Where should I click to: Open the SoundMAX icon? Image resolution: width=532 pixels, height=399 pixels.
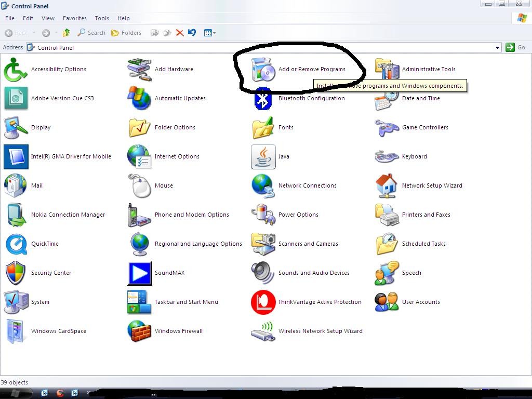click(x=139, y=273)
